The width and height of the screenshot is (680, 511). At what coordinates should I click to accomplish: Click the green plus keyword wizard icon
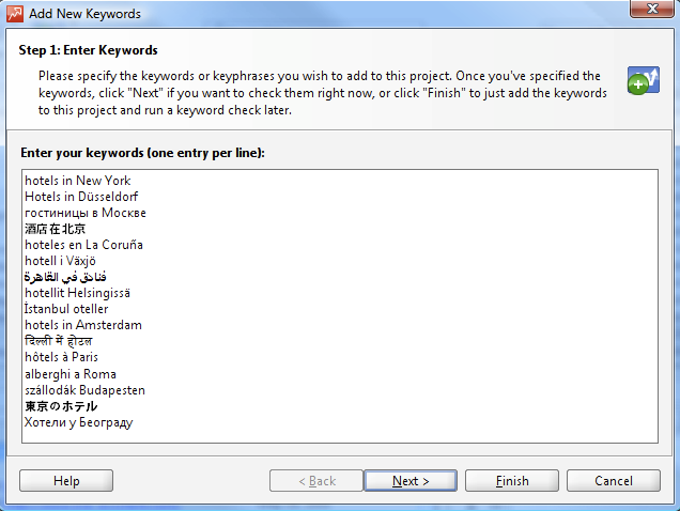(x=643, y=81)
